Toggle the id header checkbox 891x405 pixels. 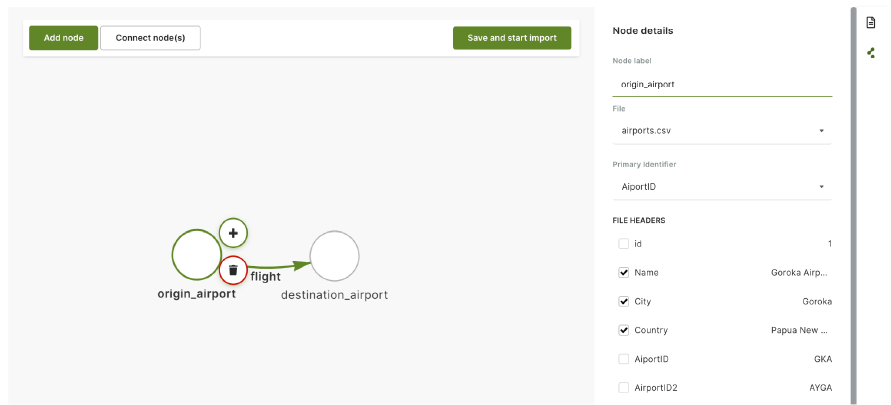(x=624, y=243)
